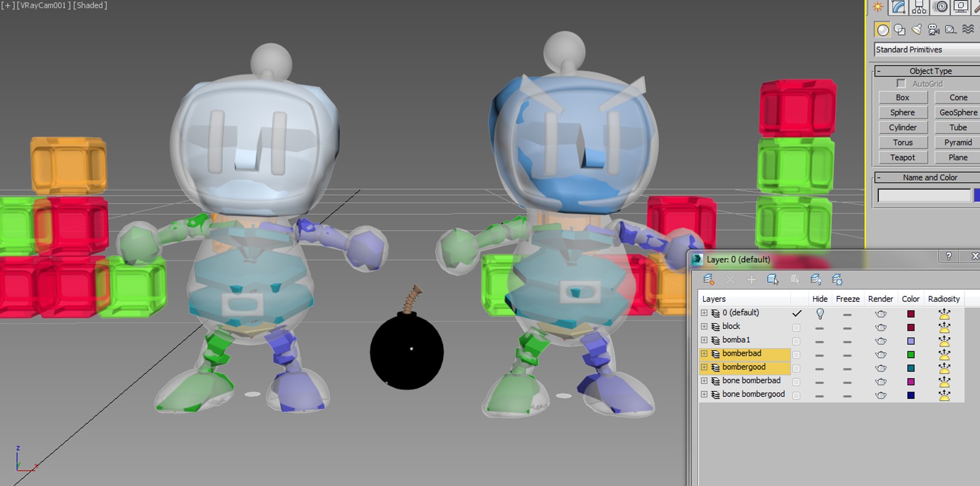Click the Teapot primitive button
980x486 pixels.
click(902, 158)
